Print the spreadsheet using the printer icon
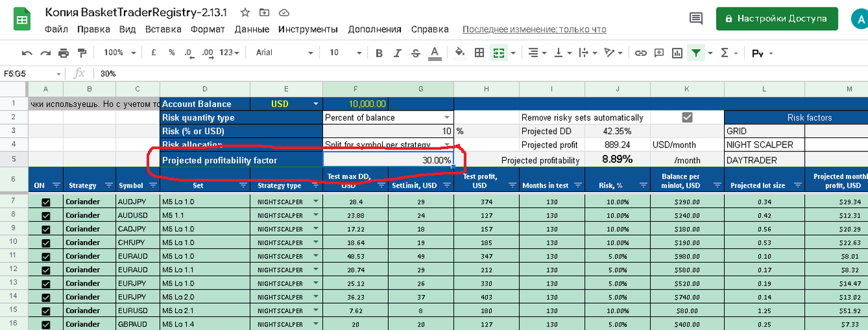This screenshot has height=330, width=868. [x=64, y=53]
